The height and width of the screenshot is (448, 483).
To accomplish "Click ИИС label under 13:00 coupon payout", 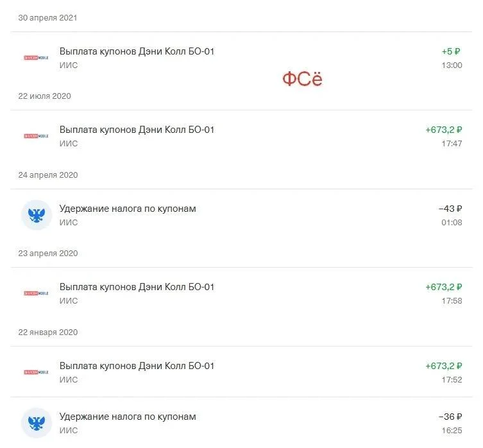I will [x=69, y=65].
